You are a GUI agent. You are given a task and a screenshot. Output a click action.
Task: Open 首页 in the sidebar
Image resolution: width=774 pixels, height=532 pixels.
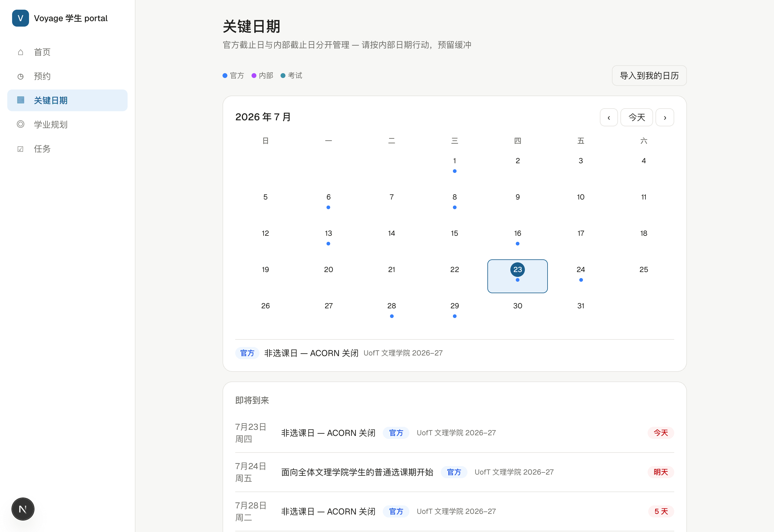pyautogui.click(x=67, y=52)
